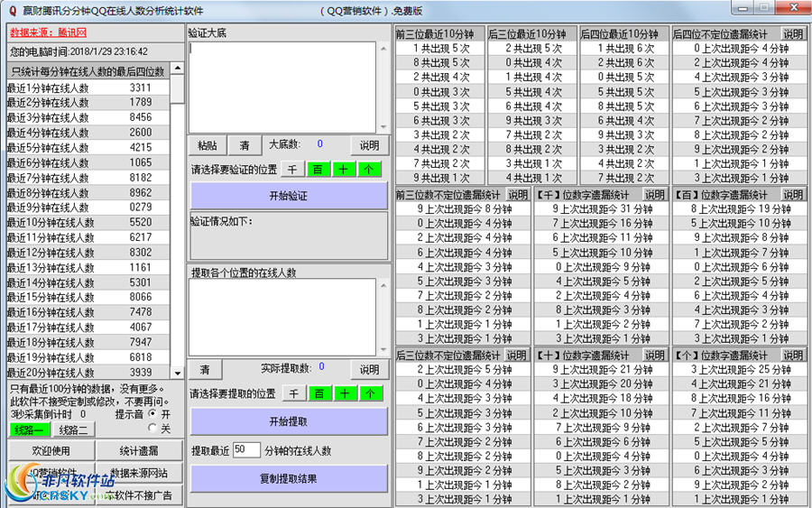The width and height of the screenshot is (812, 508).
Task: Open 说明 for 前三位数不定位遗漏统计
Action: click(518, 195)
